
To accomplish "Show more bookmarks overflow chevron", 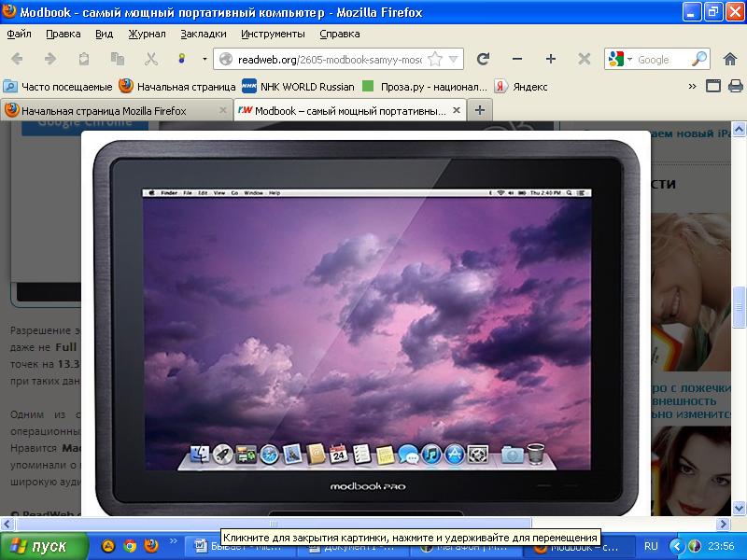I will click(x=692, y=86).
